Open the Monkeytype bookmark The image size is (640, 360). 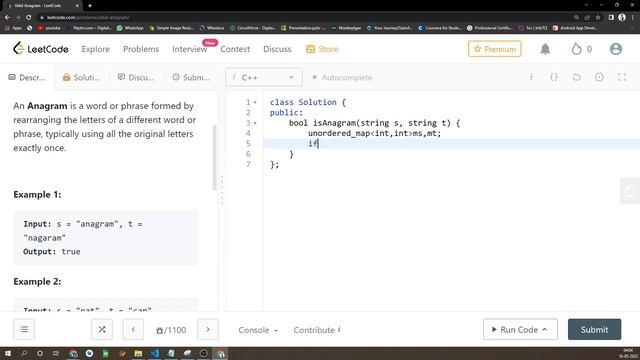(346, 28)
